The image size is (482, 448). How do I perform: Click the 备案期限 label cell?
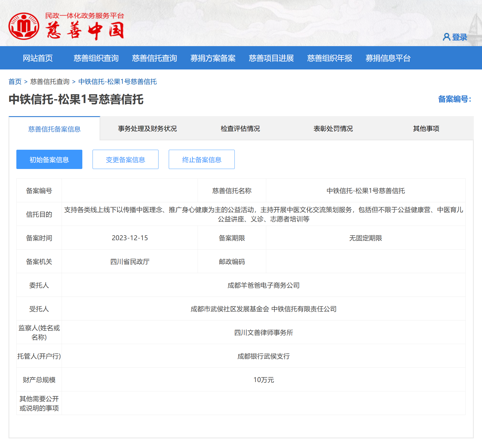pyautogui.click(x=232, y=238)
